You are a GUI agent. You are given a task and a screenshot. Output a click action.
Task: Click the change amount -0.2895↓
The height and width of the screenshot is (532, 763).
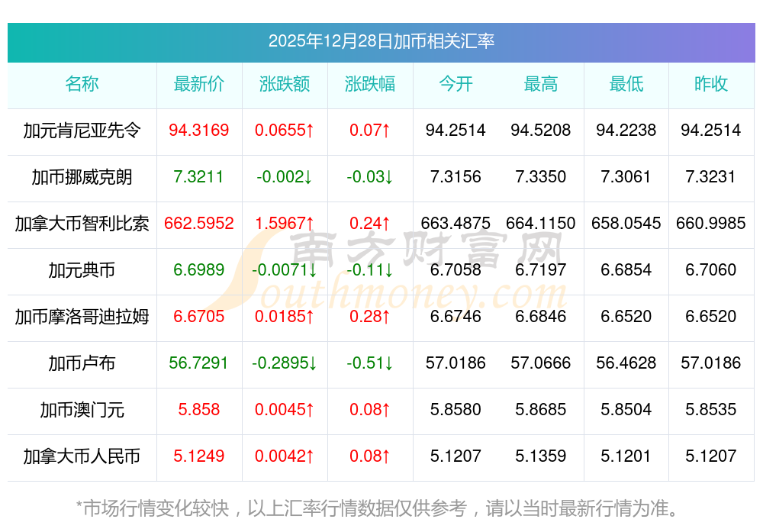coord(284,363)
